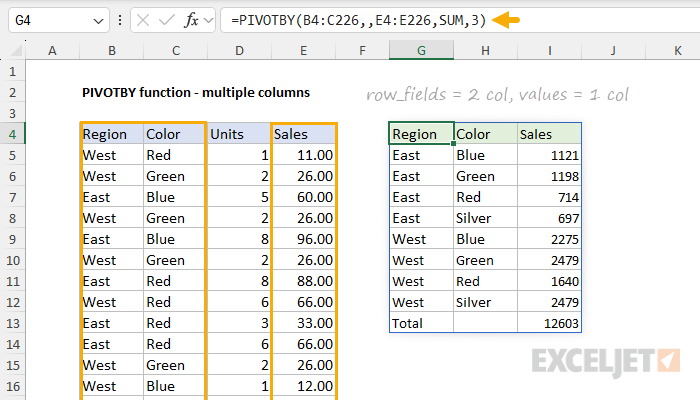
Task: Click the Units value 5 in row 7
Action: 239,197
